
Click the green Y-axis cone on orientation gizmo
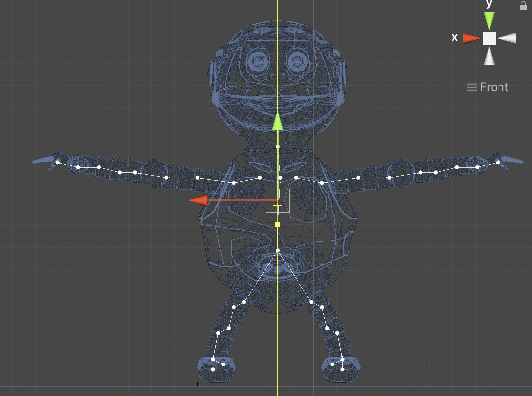coord(489,20)
